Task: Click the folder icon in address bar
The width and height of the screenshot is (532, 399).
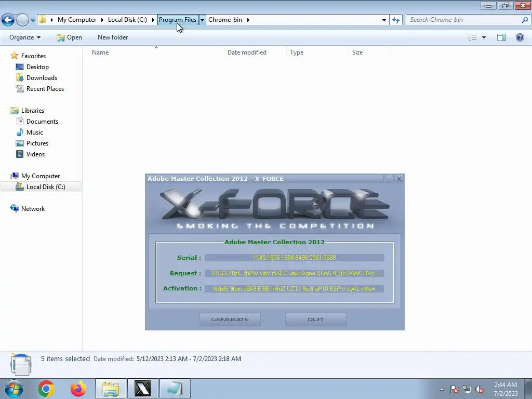Action: click(43, 20)
